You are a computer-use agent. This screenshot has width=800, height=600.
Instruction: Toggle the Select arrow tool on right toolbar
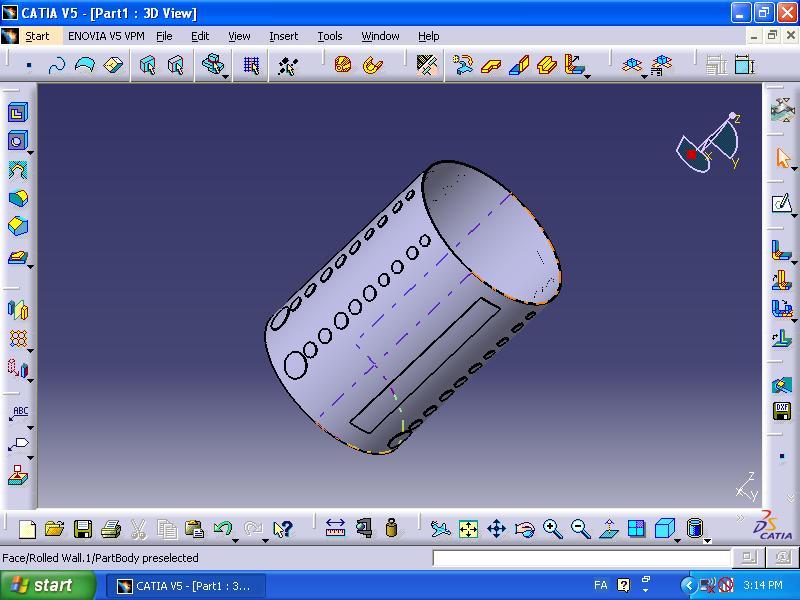(x=782, y=158)
